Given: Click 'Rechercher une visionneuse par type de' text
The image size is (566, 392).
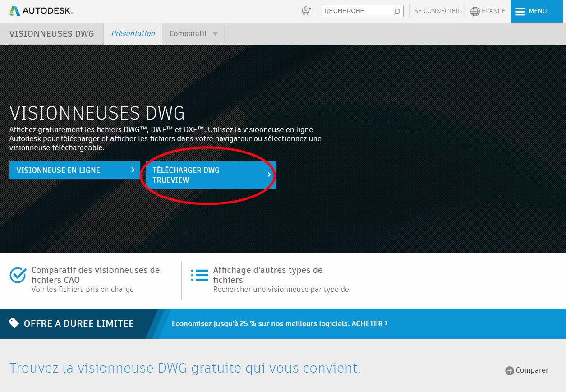Looking at the screenshot, I should pos(281,289).
